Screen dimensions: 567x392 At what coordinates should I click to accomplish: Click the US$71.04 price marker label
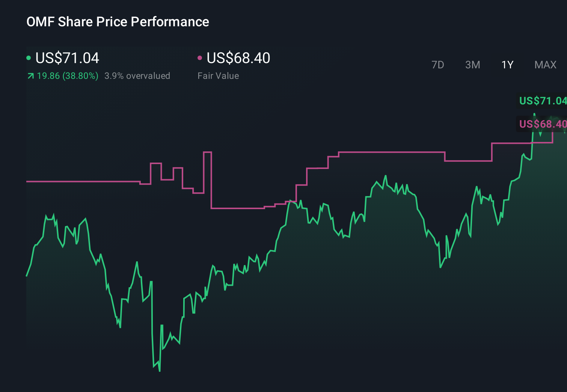(542, 101)
